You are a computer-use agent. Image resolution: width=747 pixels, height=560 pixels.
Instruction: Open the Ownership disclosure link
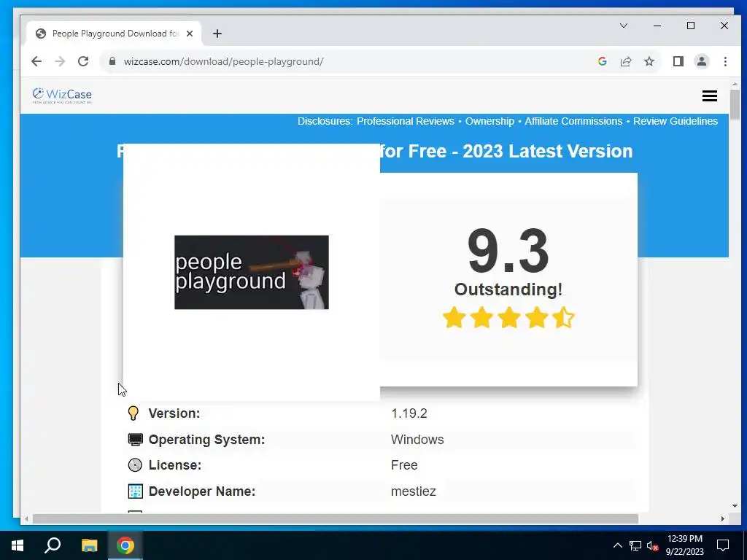[489, 122]
